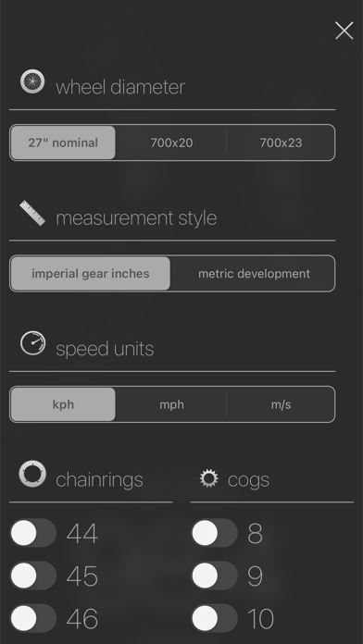363x644 pixels.
Task: Toggle the 45 tooth chainring switch
Action: 33,576
